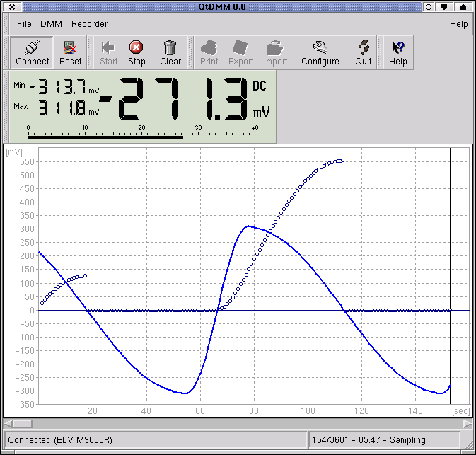Open the Import folder icon
This screenshot has height=455, width=476.
pyautogui.click(x=275, y=53)
